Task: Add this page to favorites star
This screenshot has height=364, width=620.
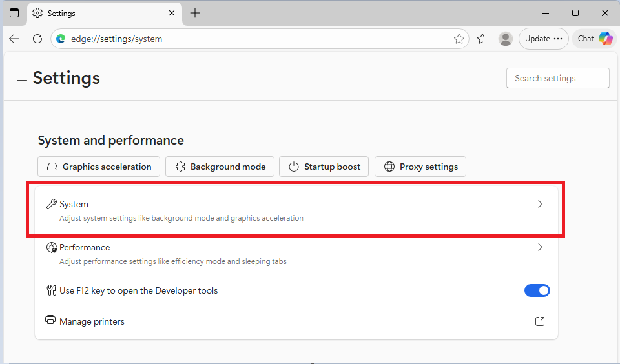Action: [459, 39]
